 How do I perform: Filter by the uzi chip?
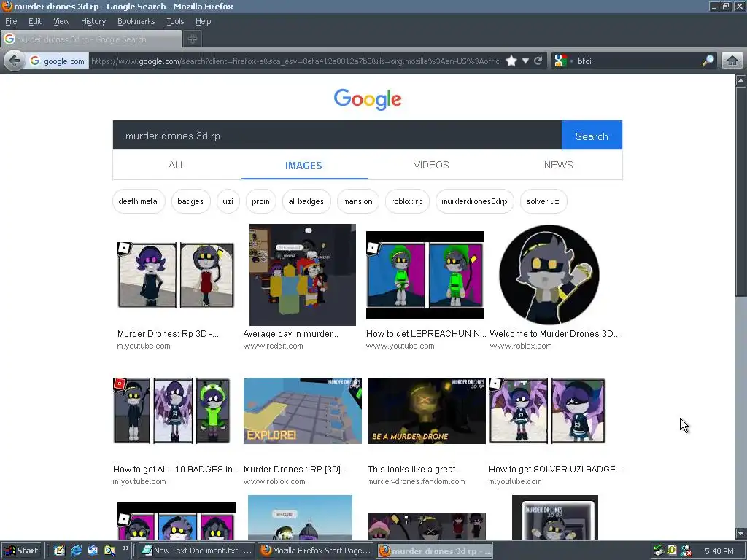pyautogui.click(x=228, y=201)
